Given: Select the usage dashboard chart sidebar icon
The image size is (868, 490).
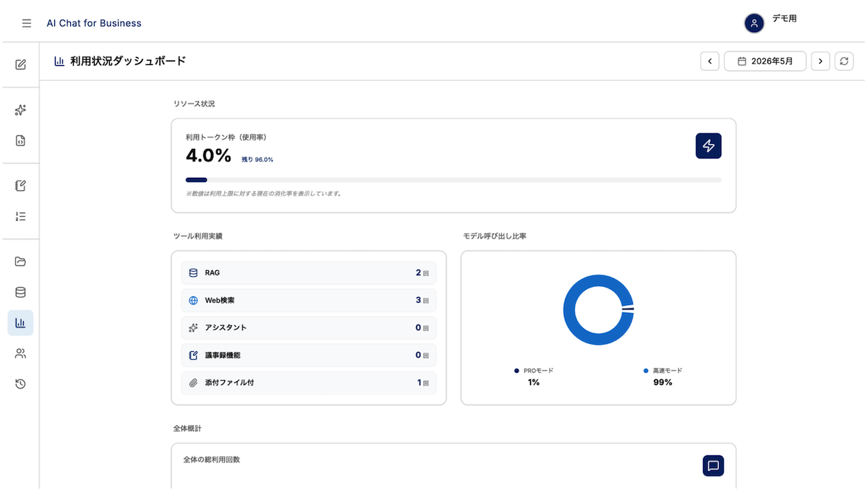Looking at the screenshot, I should (20, 323).
